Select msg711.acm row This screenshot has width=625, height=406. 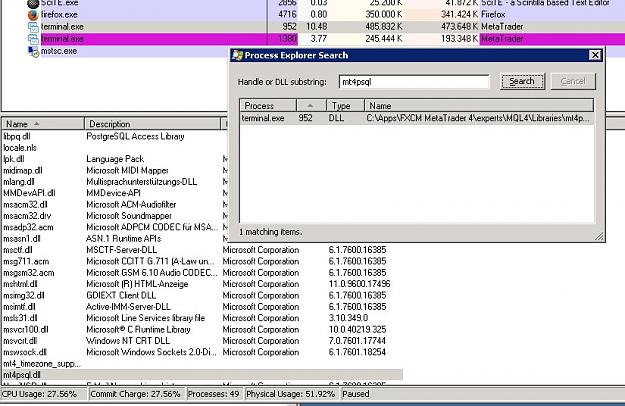[x=26, y=261]
